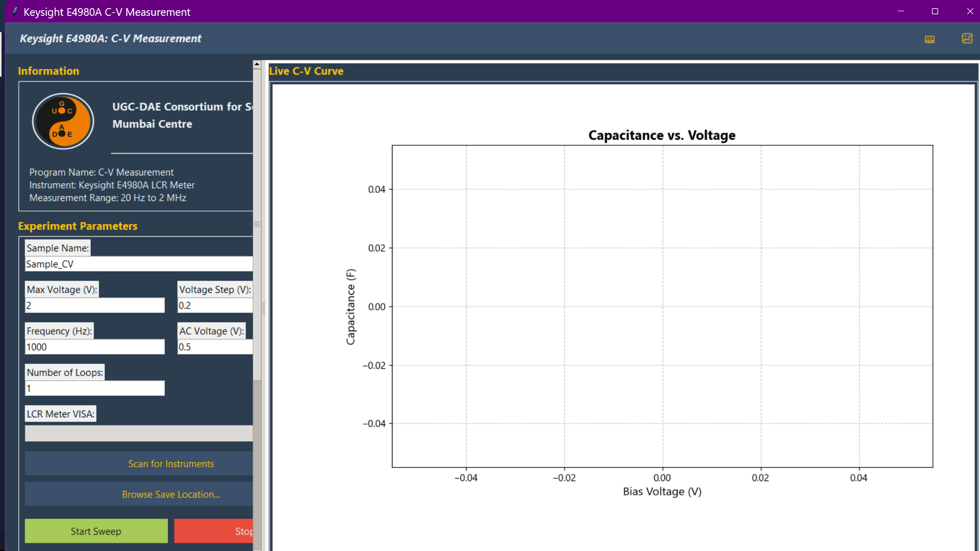This screenshot has height=551, width=980.
Task: Click the left panel vertical scrollbar thumb
Action: [257, 224]
